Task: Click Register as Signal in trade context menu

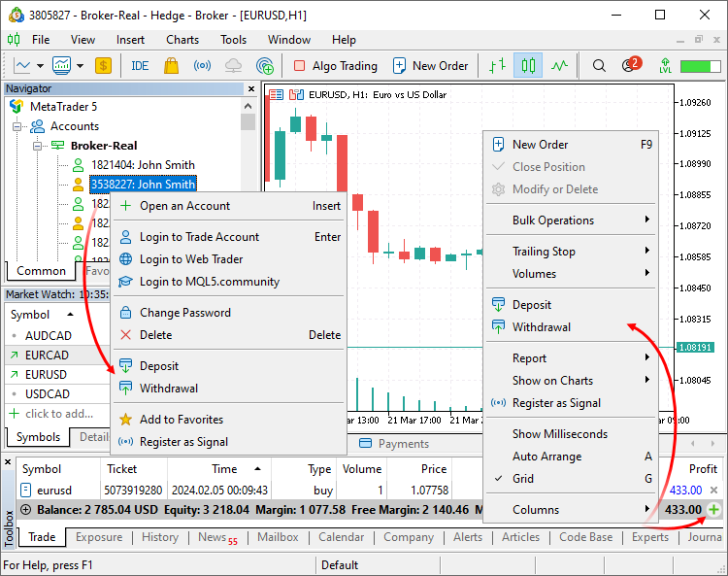Action: coord(572,403)
